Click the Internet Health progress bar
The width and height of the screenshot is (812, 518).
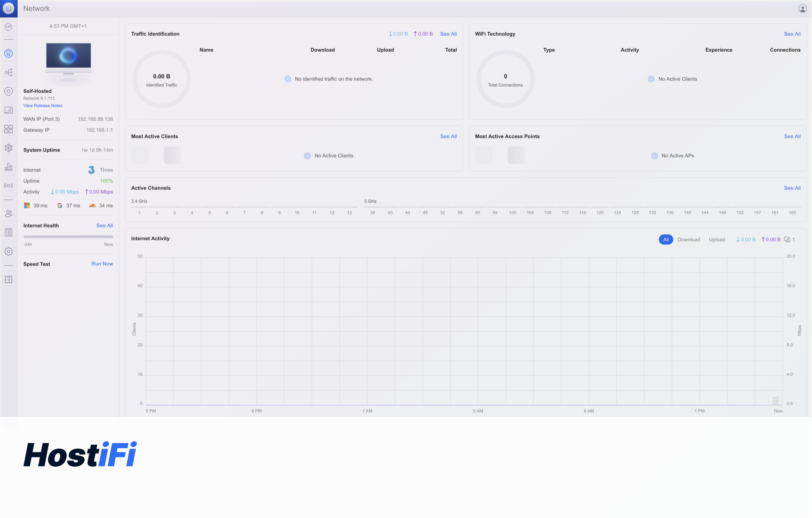pos(68,237)
